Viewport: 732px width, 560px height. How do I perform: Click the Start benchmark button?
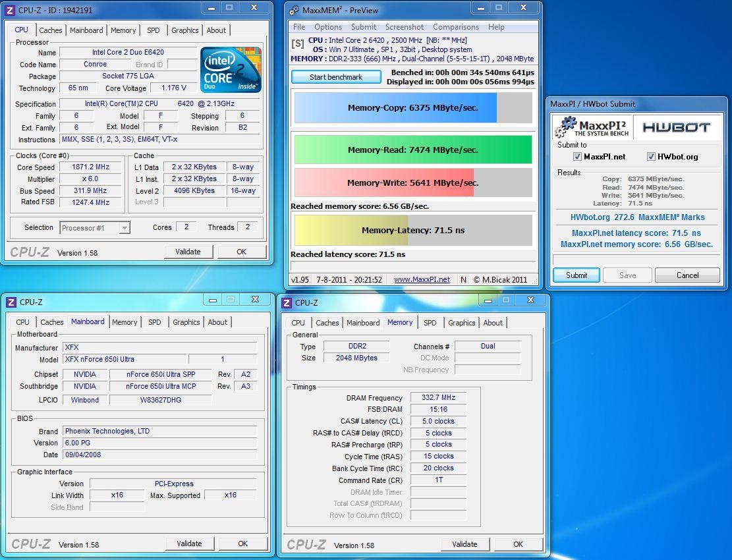tap(336, 77)
